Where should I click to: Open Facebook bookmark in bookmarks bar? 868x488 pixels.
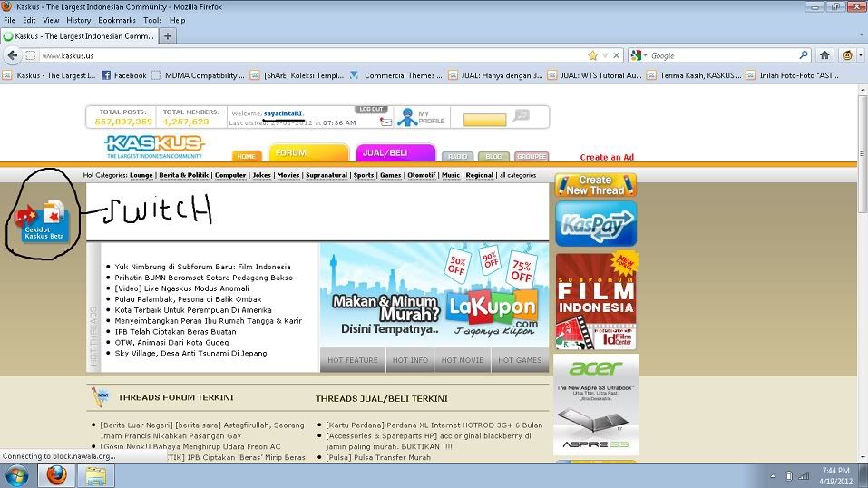(124, 75)
